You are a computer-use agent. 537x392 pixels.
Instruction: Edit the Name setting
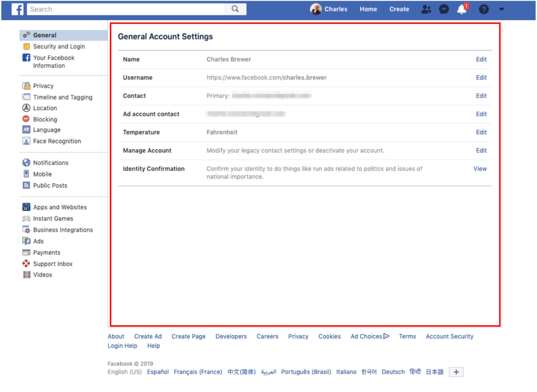(481, 59)
